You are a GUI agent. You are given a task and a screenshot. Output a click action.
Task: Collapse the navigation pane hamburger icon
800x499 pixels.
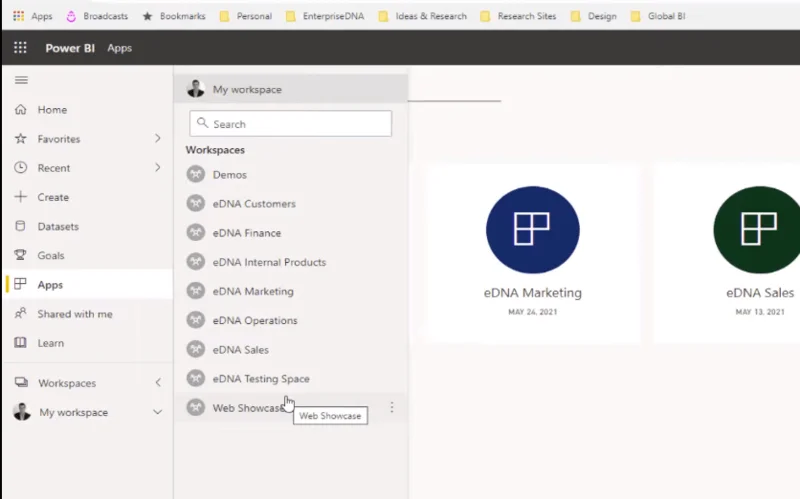[x=21, y=80]
